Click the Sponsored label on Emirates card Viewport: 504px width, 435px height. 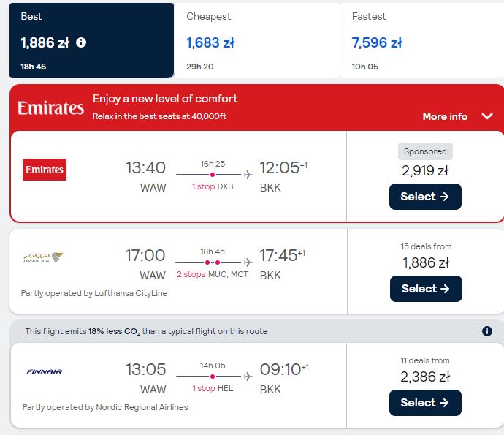(425, 151)
